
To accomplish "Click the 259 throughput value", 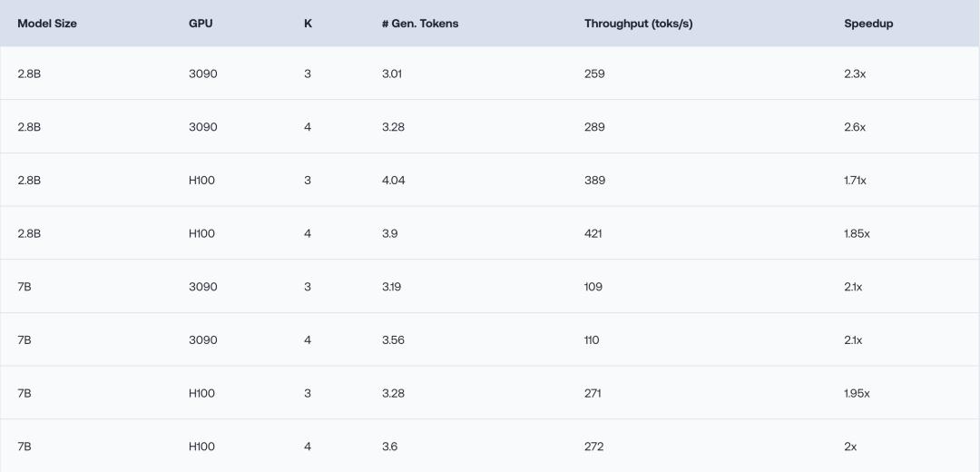I will coord(594,74).
